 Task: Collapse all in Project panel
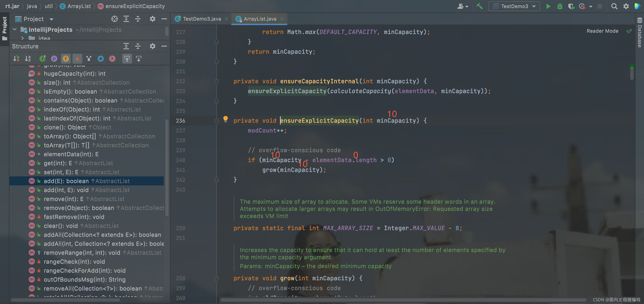[x=138, y=19]
